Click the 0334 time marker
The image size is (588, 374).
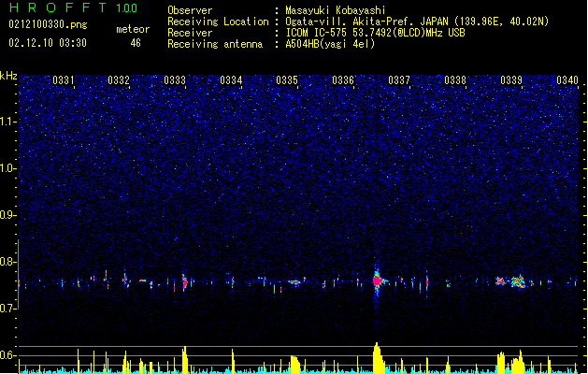(x=231, y=80)
